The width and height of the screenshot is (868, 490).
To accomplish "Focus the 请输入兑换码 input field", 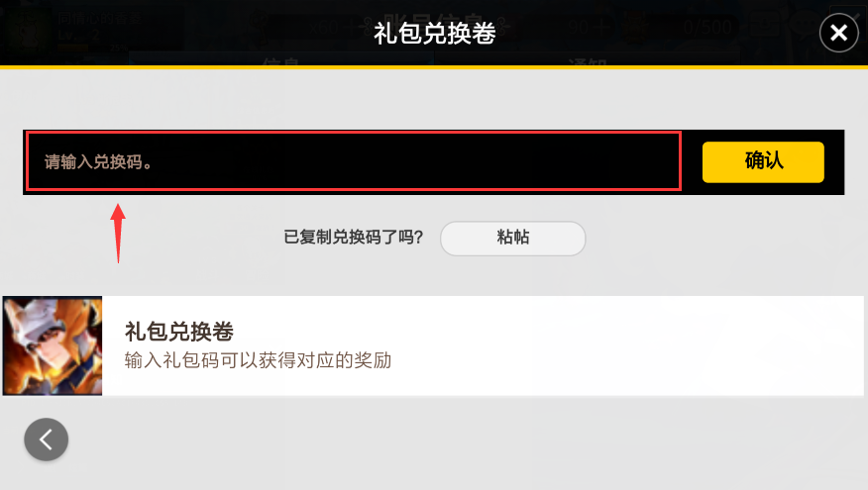I will (354, 161).
